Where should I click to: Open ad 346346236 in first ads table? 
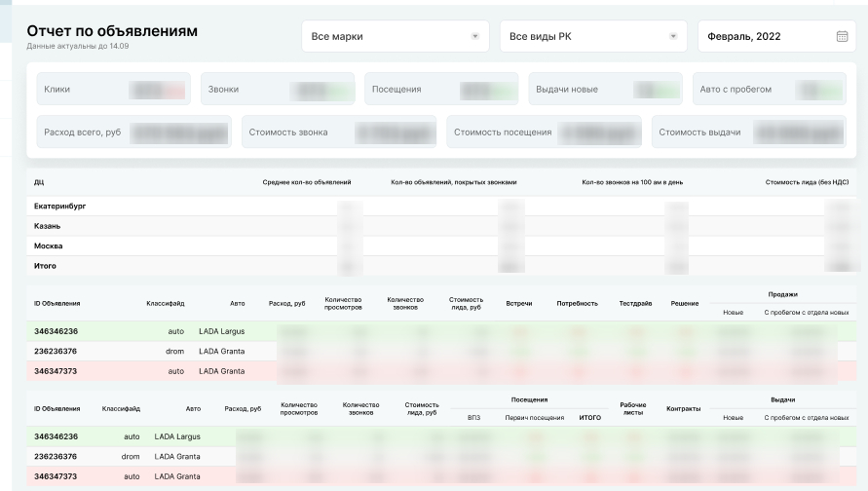coord(56,331)
